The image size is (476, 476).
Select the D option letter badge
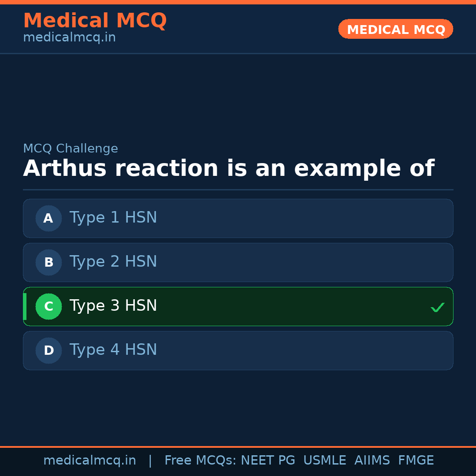48,350
